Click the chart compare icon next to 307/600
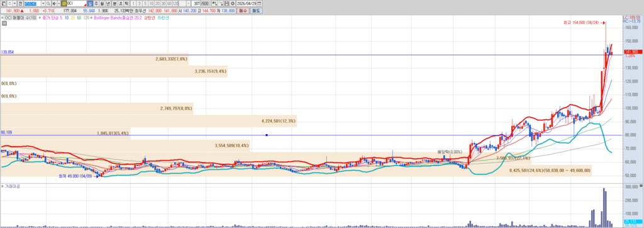644x228 pixels. [215, 4]
